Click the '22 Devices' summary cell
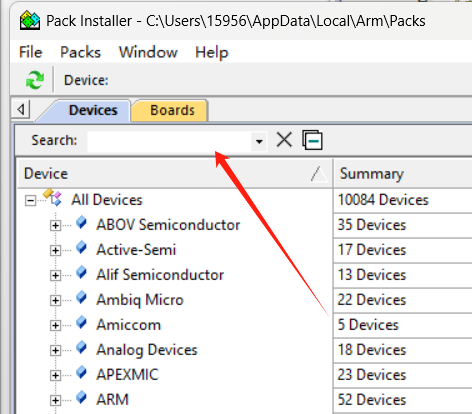Viewport: 472px width, 414px height. (x=403, y=300)
